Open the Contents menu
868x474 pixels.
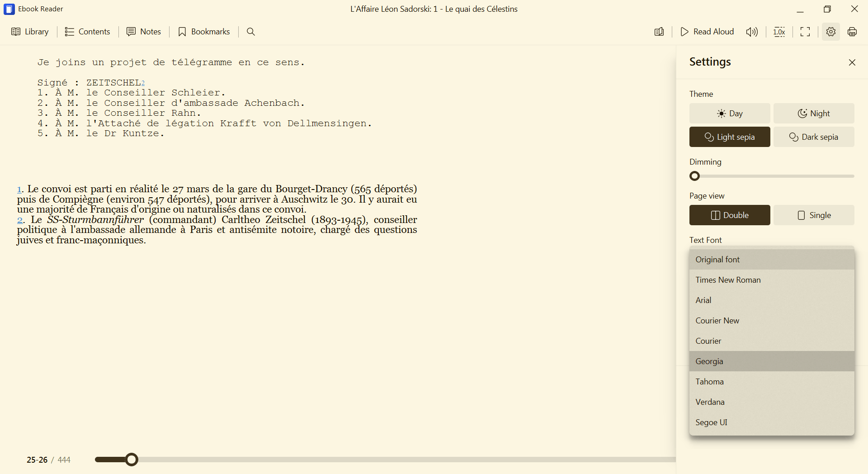[88, 32]
